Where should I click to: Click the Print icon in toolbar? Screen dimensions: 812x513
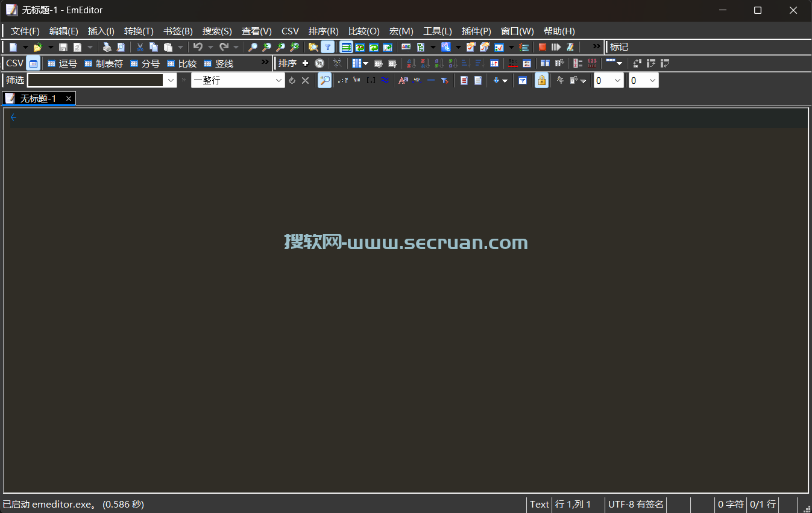point(107,47)
